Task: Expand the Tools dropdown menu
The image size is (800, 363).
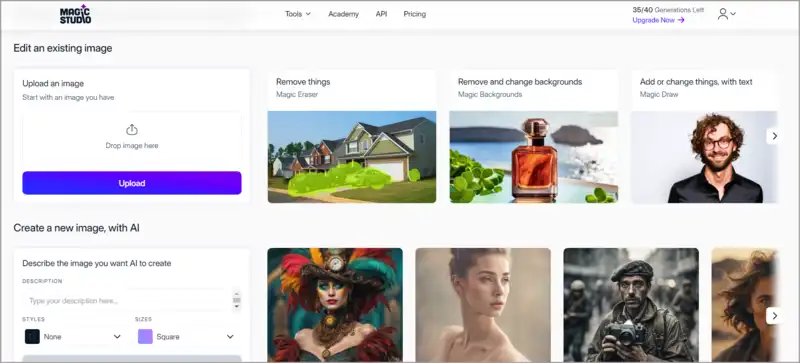Action: [x=298, y=14]
